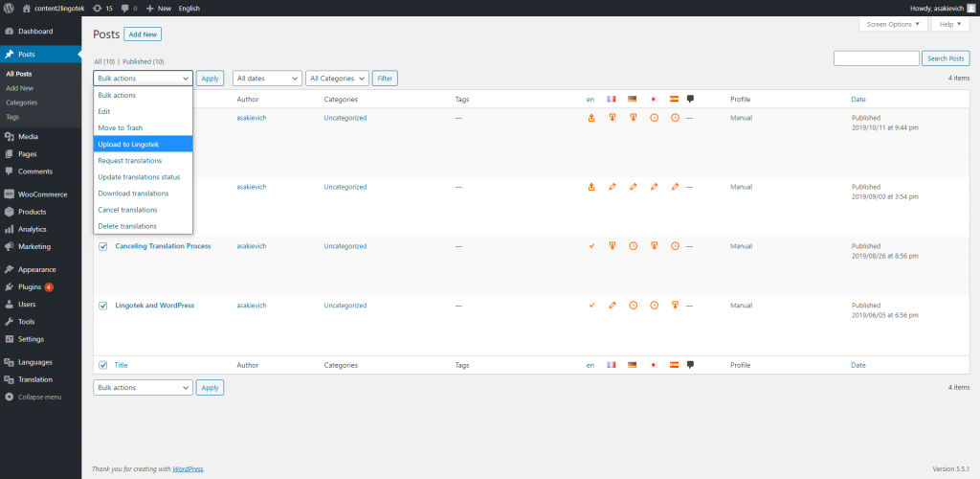The image size is (980, 479).
Task: Click the WordPress logo in admin bar
Action: click(8, 8)
